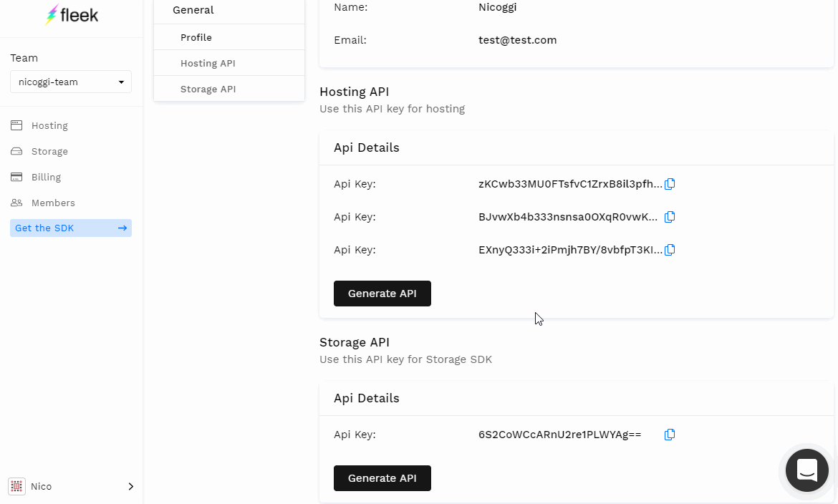Image resolution: width=838 pixels, height=504 pixels.
Task: Click the Members people icon
Action: 16,203
